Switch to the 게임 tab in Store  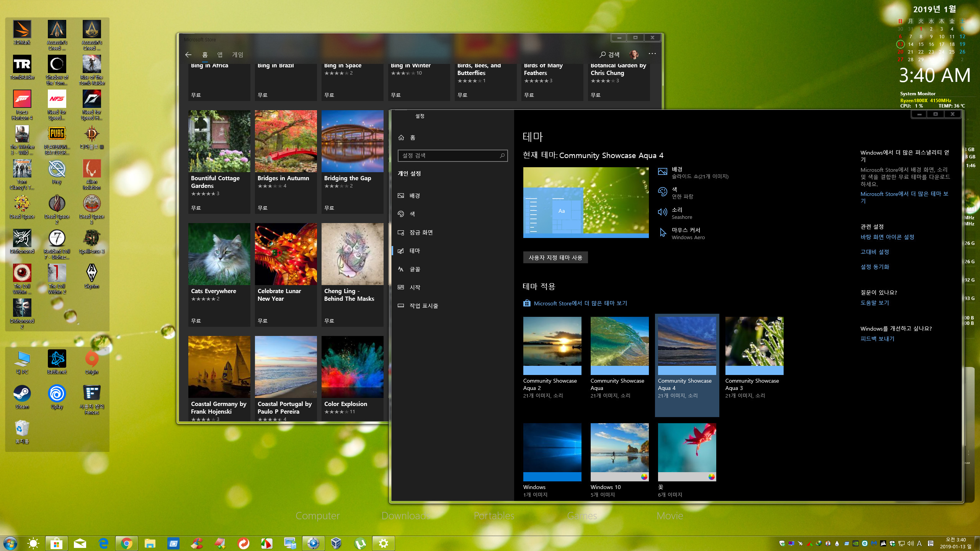coord(237,55)
